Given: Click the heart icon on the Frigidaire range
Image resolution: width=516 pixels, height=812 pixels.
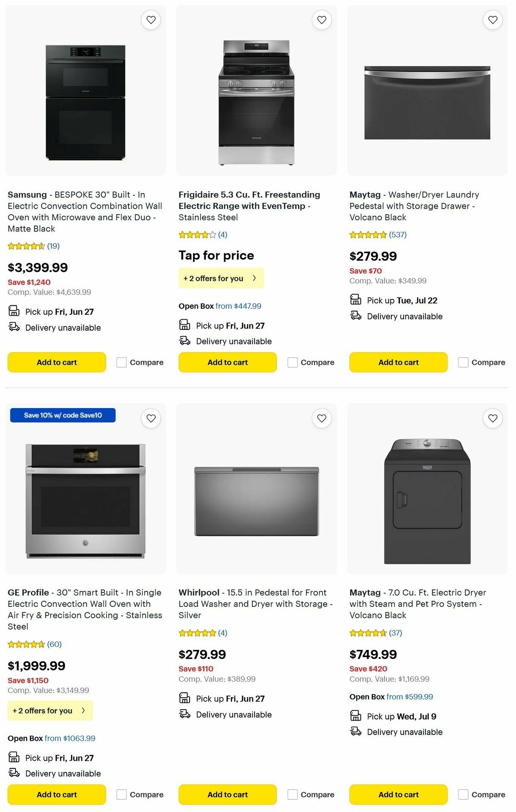Looking at the screenshot, I should [x=321, y=20].
